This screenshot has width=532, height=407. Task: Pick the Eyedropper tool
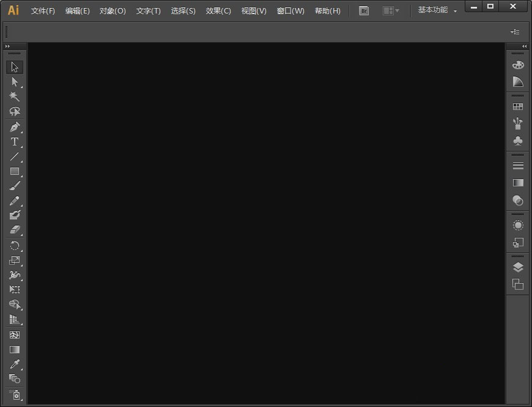pyautogui.click(x=15, y=364)
